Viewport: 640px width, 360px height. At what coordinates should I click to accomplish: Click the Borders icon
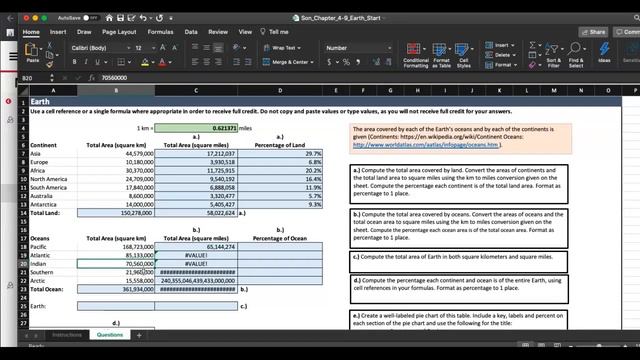121,62
